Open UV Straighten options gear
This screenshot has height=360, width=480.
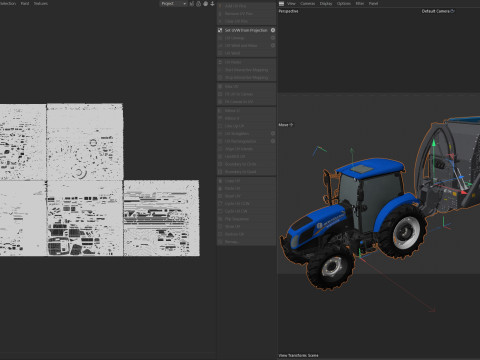[x=273, y=133]
